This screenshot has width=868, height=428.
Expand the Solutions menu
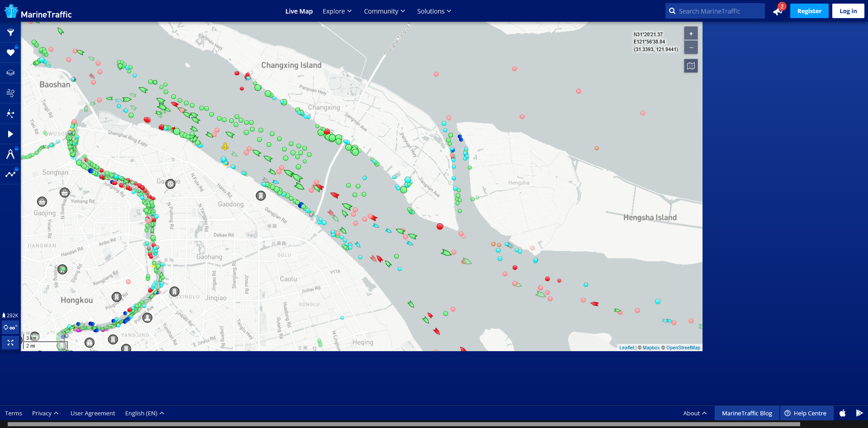pos(434,11)
